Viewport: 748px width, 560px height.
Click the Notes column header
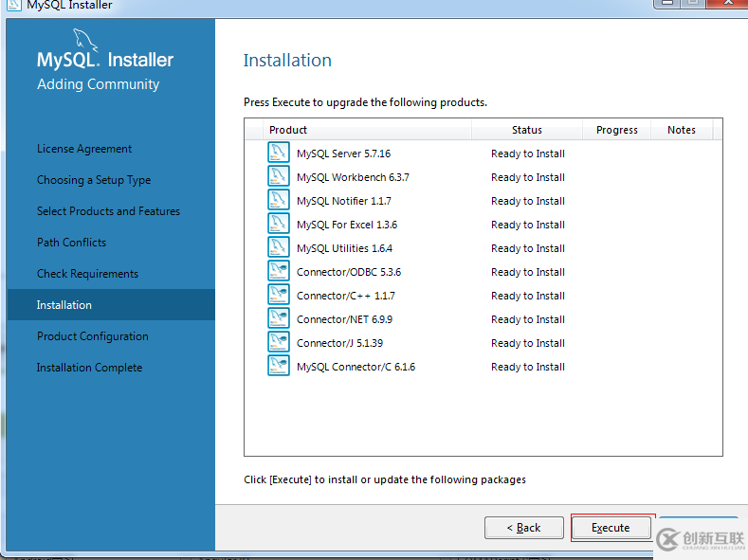tap(682, 130)
